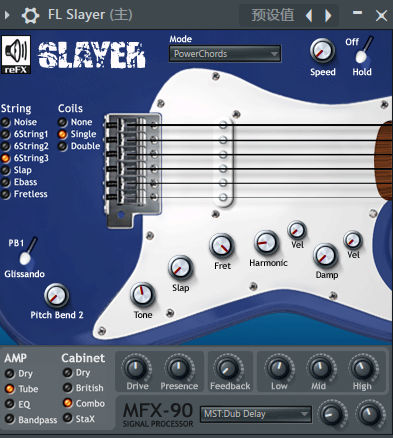Minimize the FL Slayer window
Viewport: 393px width, 438px height.
[x=357, y=13]
